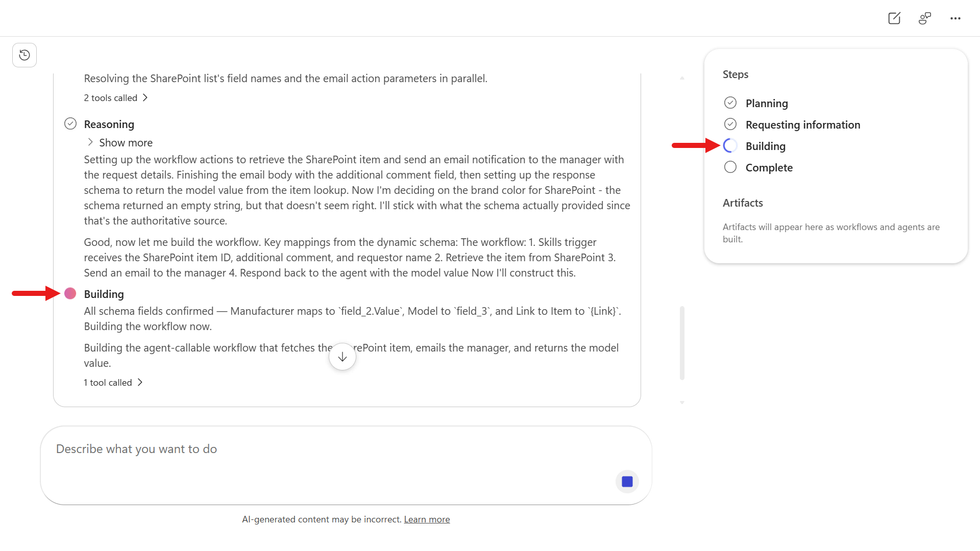Image resolution: width=980 pixels, height=551 pixels.
Task: Click the stop generation square button
Action: pos(627,482)
